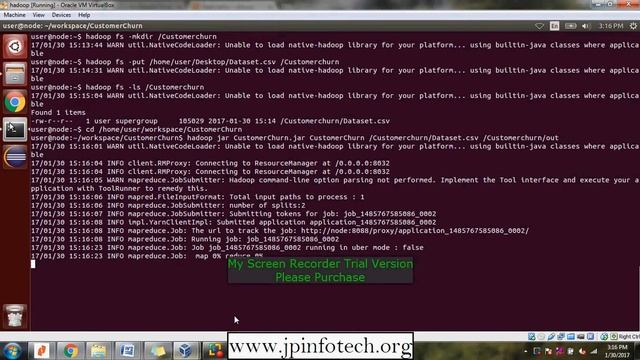Click VirtualBox USB devices status icon
This screenshot has width=640, height=360.
[551, 337]
